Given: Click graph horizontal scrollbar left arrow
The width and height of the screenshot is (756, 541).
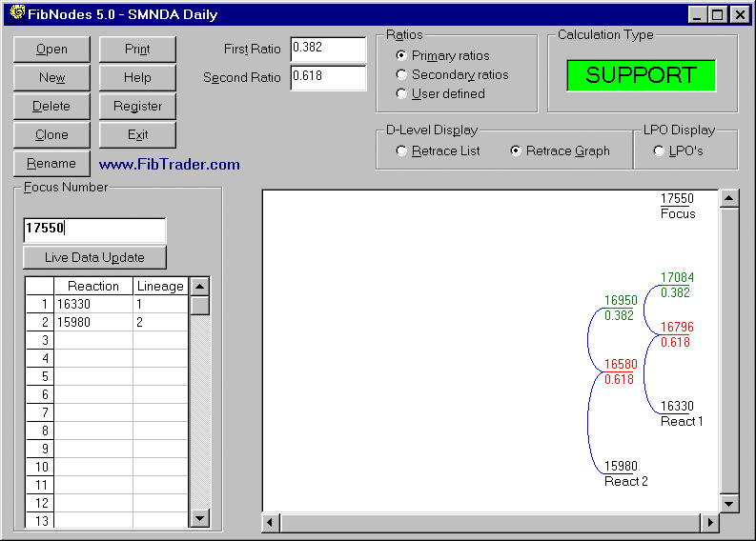Looking at the screenshot, I should (272, 523).
